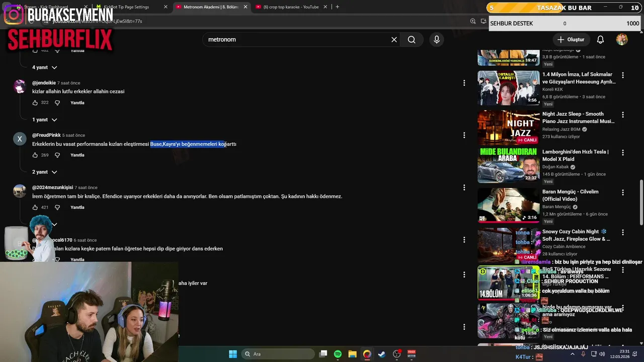The image size is (644, 362).
Task: Open OBS Studio from the taskbar
Action: tap(397, 354)
